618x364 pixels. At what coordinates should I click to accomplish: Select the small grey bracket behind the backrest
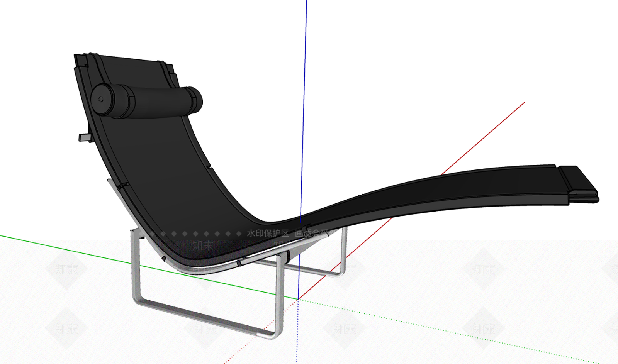pos(85,137)
